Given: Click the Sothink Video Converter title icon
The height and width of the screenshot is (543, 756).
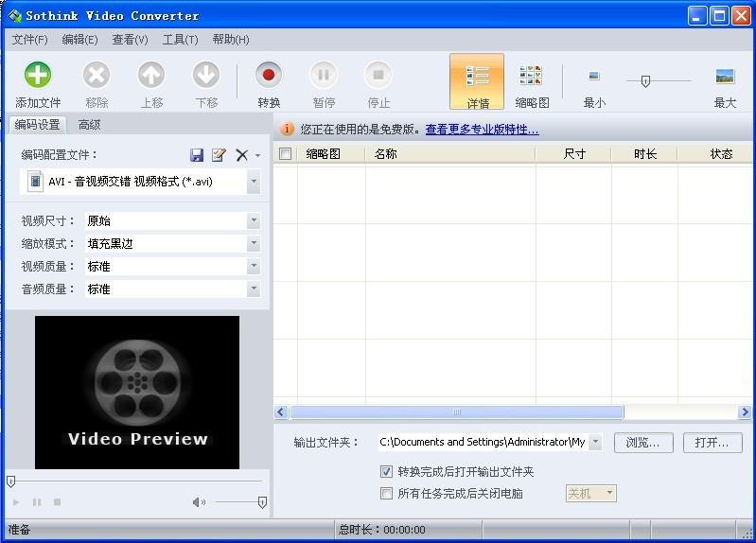Looking at the screenshot, I should click(14, 16).
